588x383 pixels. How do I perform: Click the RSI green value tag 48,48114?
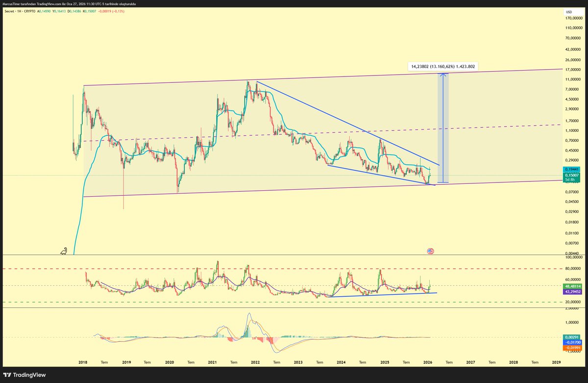[x=572, y=285]
